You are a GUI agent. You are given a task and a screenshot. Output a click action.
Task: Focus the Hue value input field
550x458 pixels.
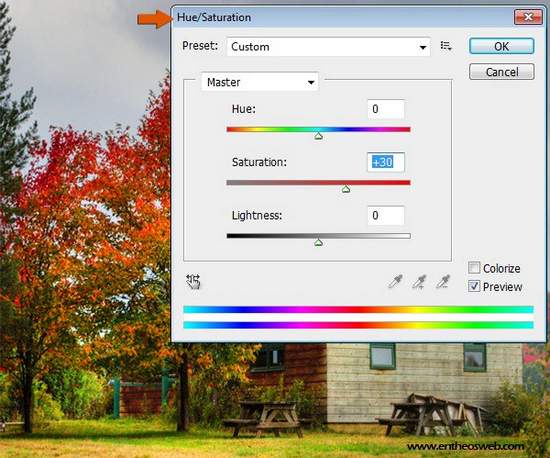pyautogui.click(x=386, y=109)
